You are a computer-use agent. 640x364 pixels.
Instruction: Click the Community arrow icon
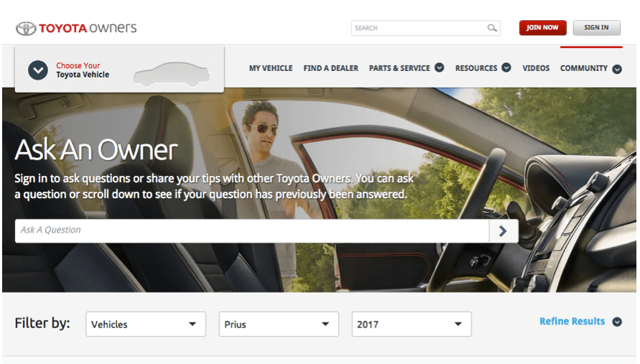coord(617,69)
